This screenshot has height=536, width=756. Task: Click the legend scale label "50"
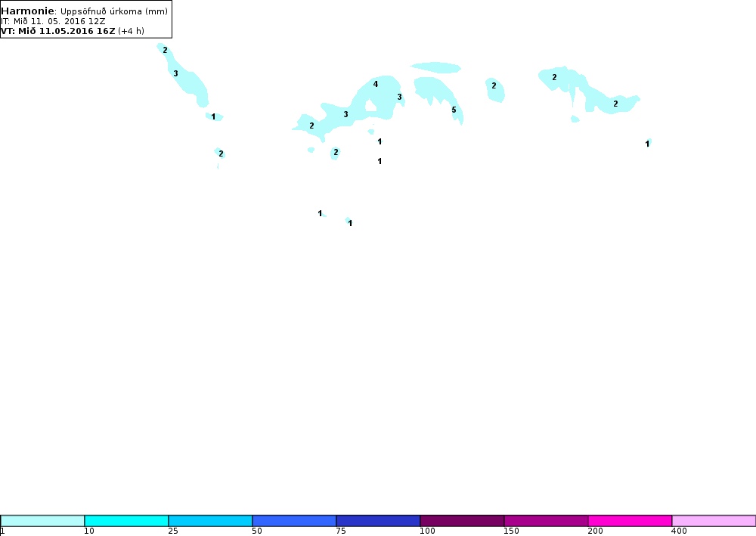[x=257, y=531]
